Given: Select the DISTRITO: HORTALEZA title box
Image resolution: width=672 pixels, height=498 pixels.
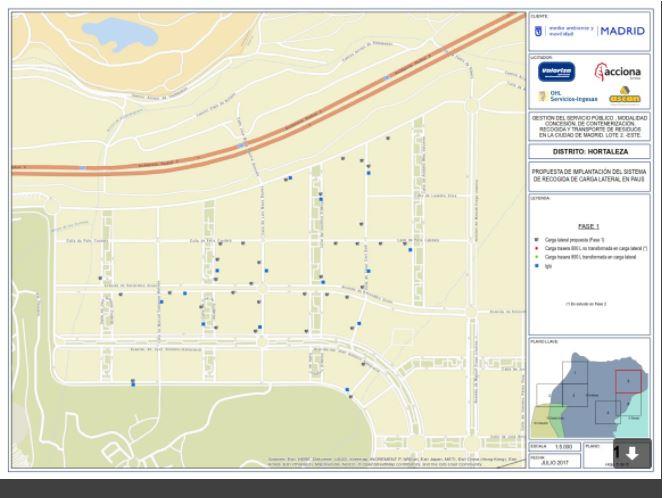Looking at the screenshot, I should (x=589, y=151).
